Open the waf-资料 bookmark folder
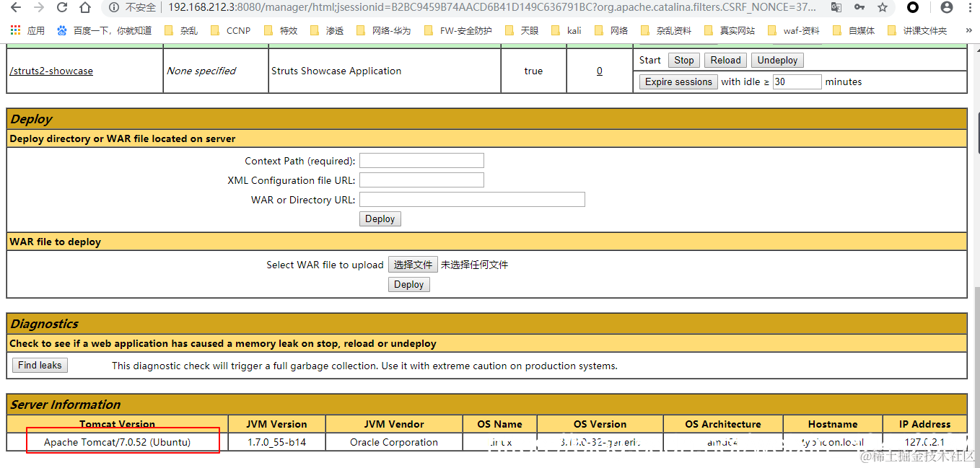Viewport: 980px width, 468px height. (x=794, y=30)
